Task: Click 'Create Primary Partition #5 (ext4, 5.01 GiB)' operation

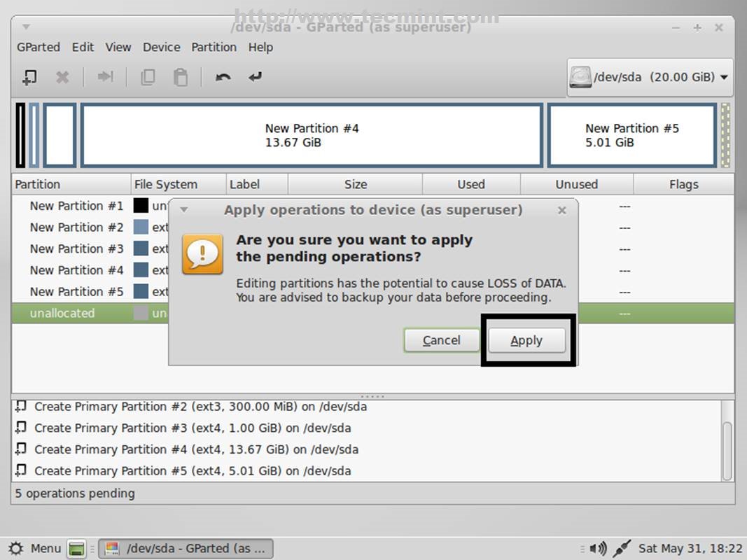Action: click(193, 471)
